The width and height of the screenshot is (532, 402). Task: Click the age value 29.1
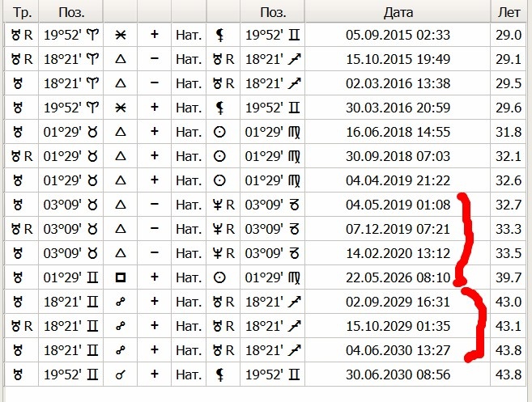[x=509, y=59]
